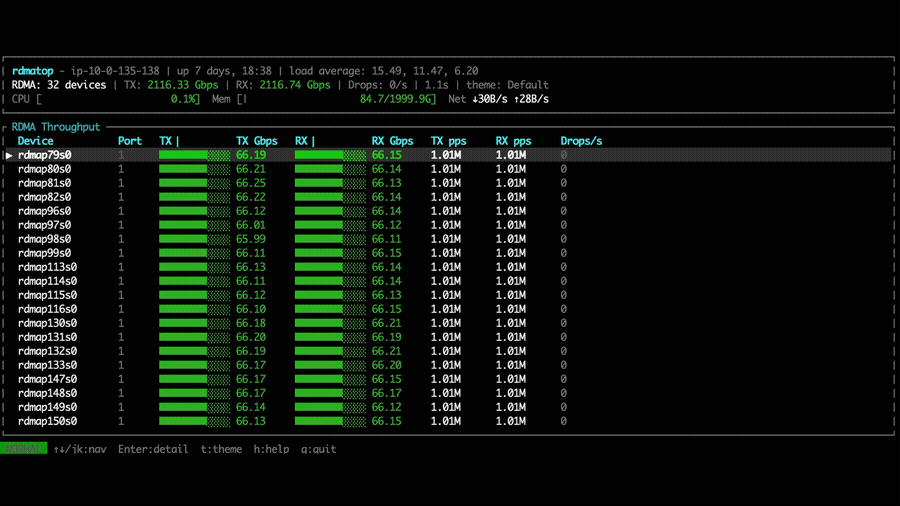Select the rdmap98s0 device row
900x506 pixels.
(x=448, y=239)
